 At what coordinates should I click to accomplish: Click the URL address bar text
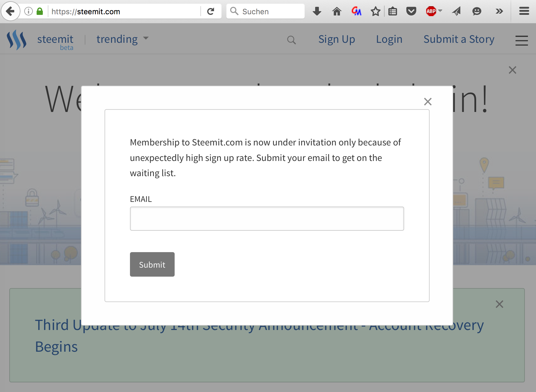pos(86,11)
